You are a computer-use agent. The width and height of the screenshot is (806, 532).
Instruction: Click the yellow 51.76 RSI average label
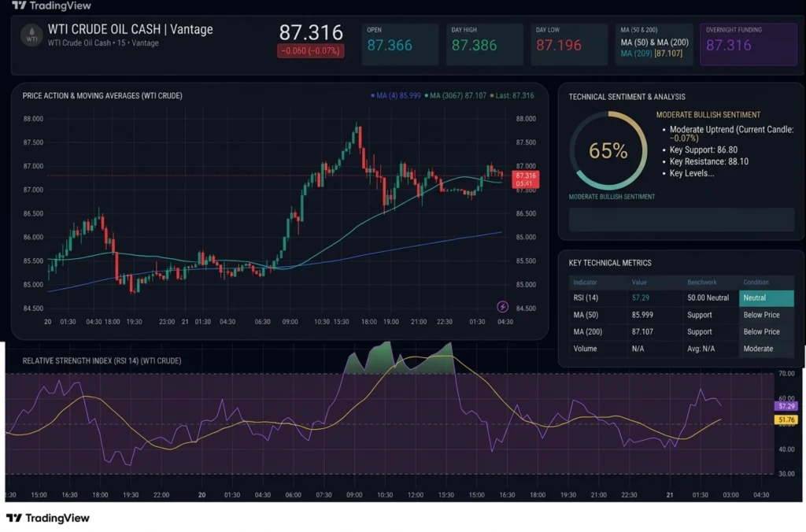(786, 420)
